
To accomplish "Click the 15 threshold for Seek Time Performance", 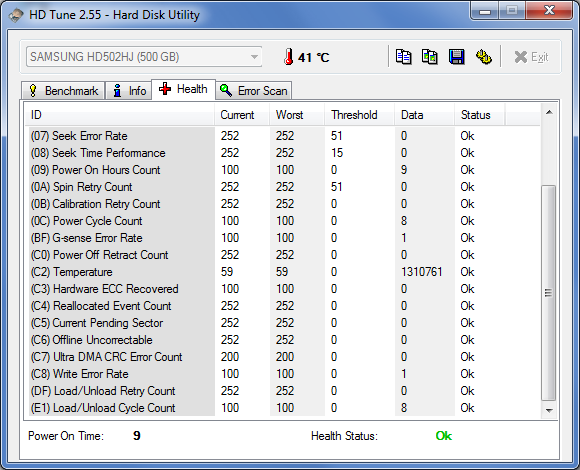I will pos(337,153).
